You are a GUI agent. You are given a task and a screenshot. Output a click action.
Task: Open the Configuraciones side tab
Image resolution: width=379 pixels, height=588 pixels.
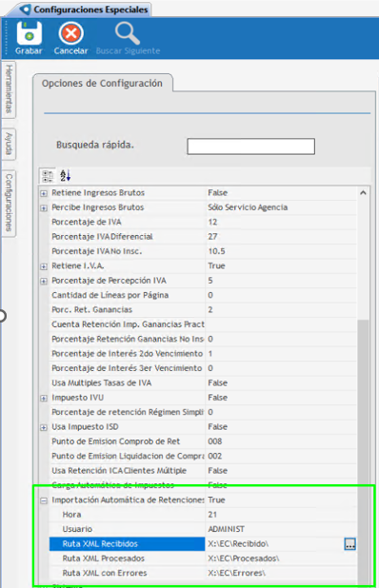[x=9, y=203]
